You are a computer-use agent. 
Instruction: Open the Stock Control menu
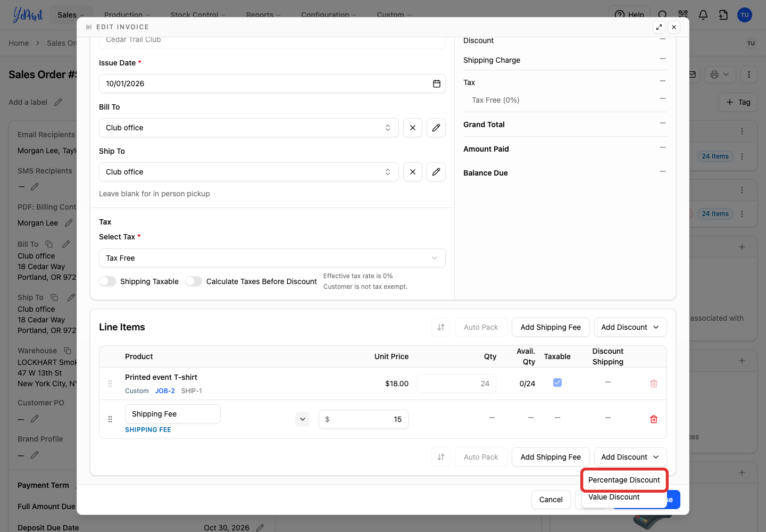198,15
